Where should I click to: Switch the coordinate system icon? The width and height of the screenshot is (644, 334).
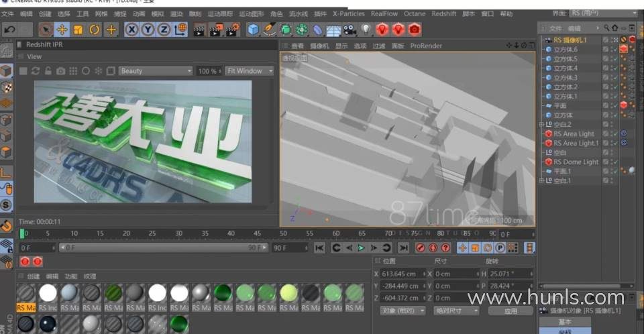(180, 30)
